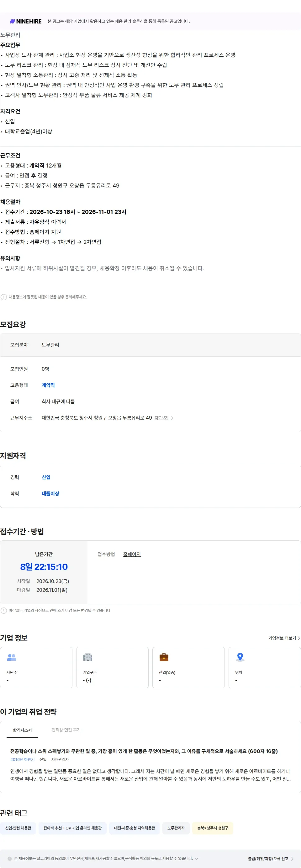301x868 pixels.
Task: Click the 산업(업종) briefcase icon
Action: 164,657
